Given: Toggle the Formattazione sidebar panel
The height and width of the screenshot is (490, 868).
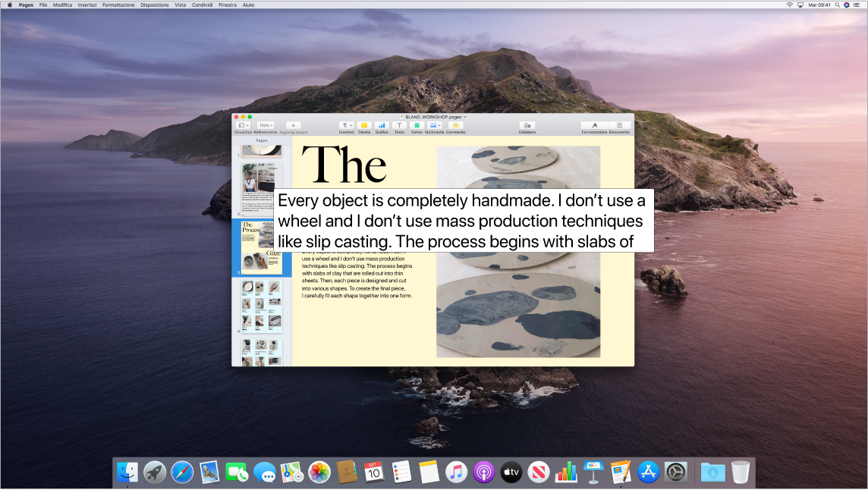Looking at the screenshot, I should click(594, 125).
